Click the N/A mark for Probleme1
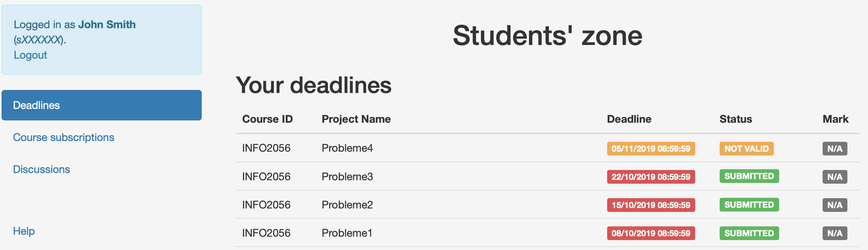 tap(834, 233)
